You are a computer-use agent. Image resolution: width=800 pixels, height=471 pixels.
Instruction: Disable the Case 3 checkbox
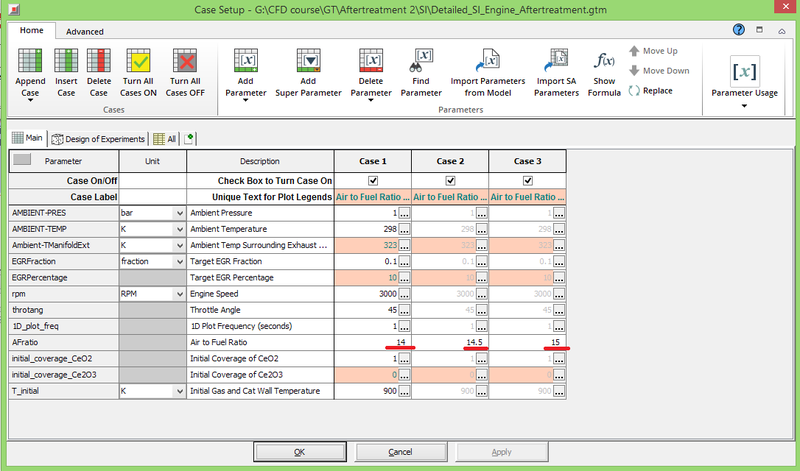pyautogui.click(x=527, y=180)
